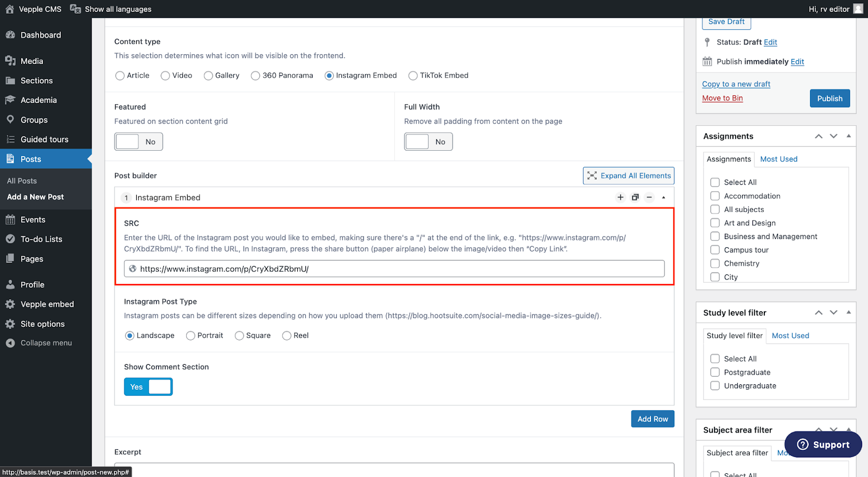Toggle the Show Comment Section switch
The width and height of the screenshot is (868, 477).
tap(148, 386)
